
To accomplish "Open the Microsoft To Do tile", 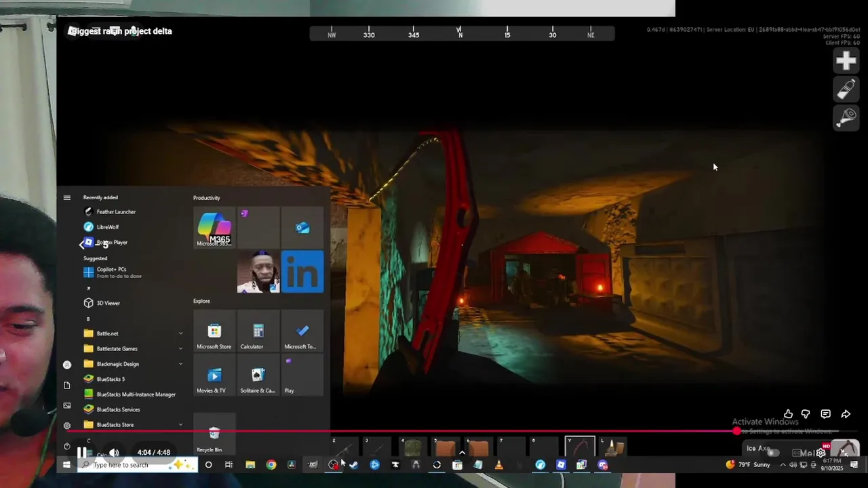I will (x=302, y=331).
